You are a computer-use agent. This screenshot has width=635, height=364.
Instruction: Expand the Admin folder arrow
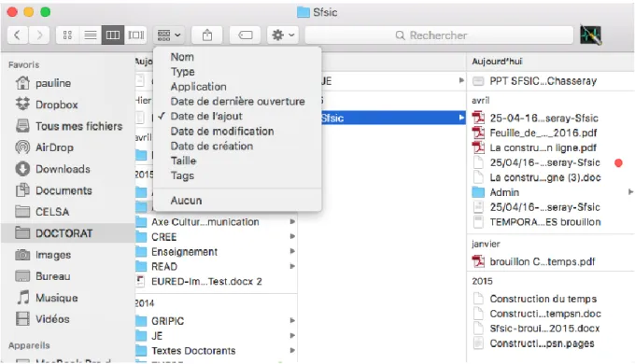[x=630, y=192]
